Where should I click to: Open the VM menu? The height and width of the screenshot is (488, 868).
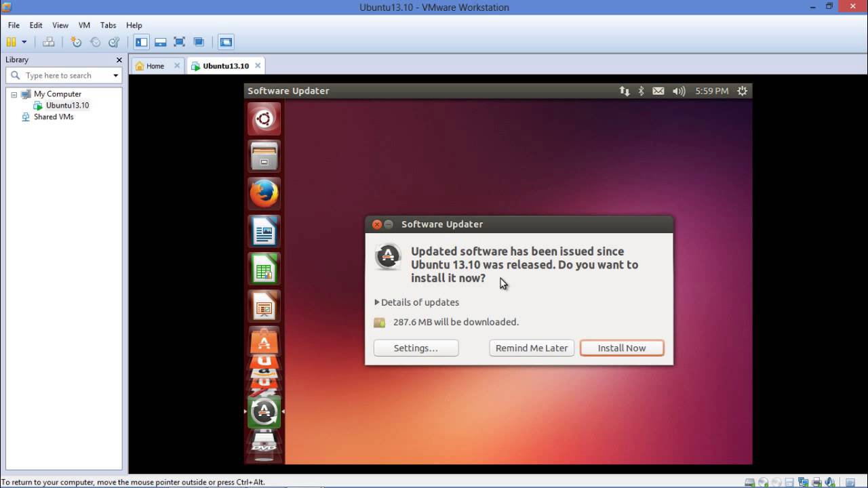[x=84, y=25]
